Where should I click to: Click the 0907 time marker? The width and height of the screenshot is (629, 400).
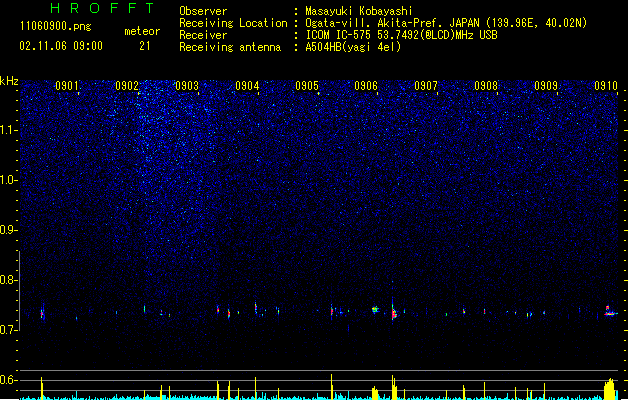[426, 85]
